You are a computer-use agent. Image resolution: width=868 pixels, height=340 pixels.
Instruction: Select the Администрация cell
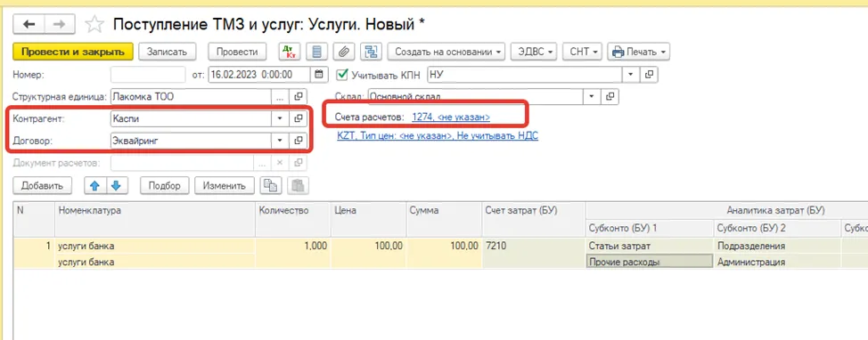pos(777,262)
